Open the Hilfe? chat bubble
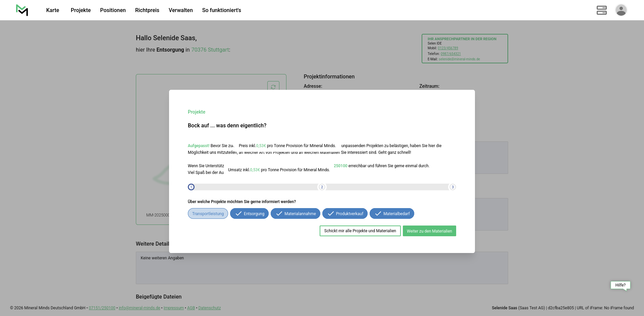Screen dimensions: 644x316 620,285
